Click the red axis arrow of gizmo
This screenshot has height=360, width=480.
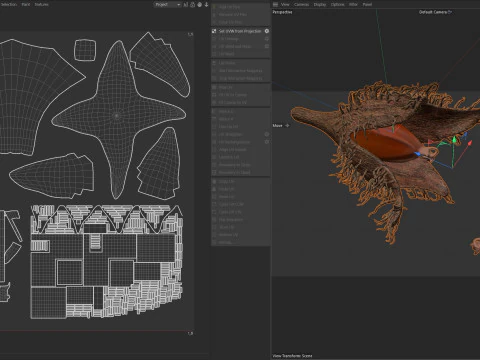pos(470,144)
